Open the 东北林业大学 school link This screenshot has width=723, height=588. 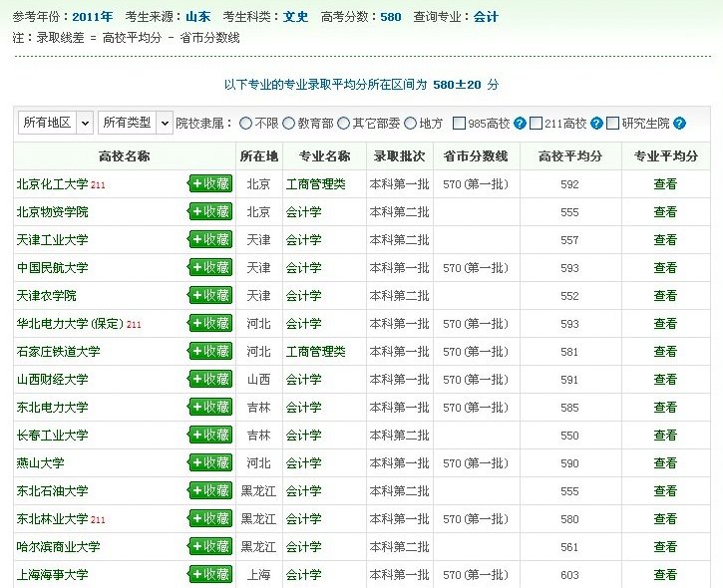coord(52,519)
